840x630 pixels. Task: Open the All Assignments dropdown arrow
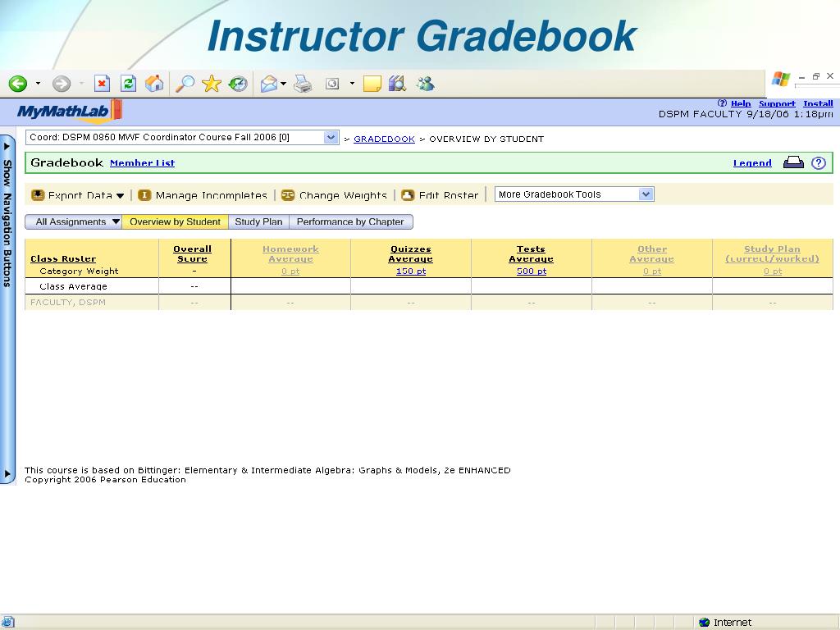tap(116, 221)
